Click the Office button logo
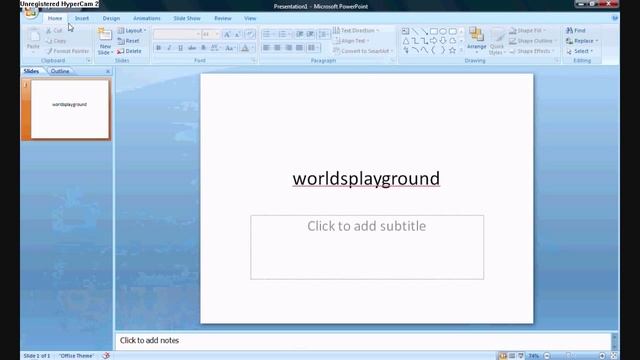 point(31,12)
